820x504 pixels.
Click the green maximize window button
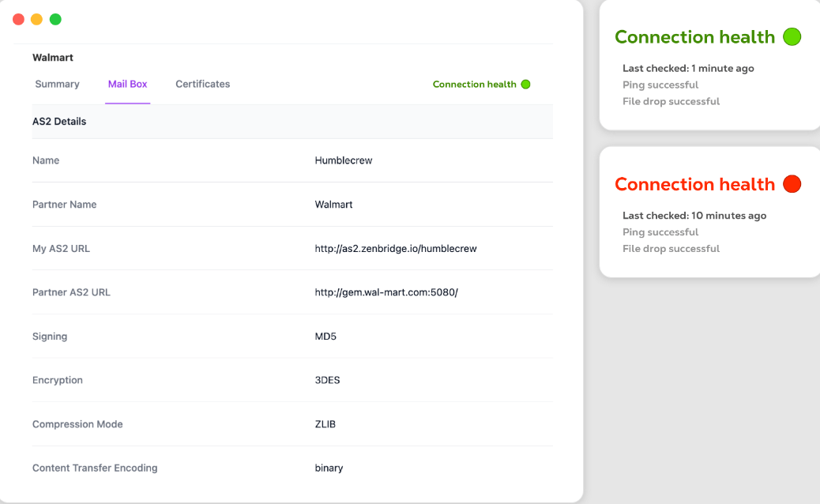(55, 19)
